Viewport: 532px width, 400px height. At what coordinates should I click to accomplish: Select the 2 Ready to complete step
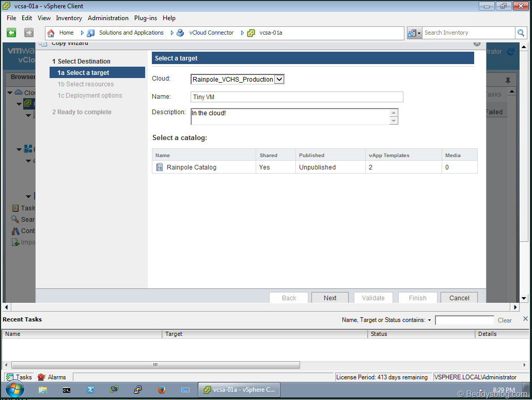point(82,112)
